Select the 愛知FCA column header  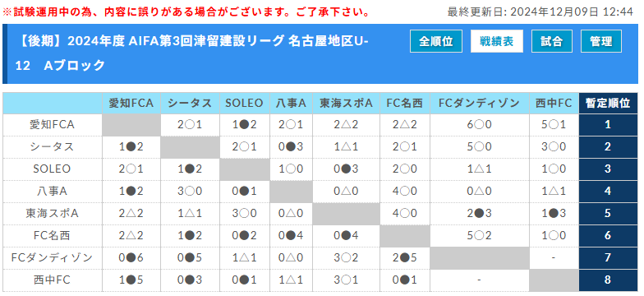coord(131,104)
